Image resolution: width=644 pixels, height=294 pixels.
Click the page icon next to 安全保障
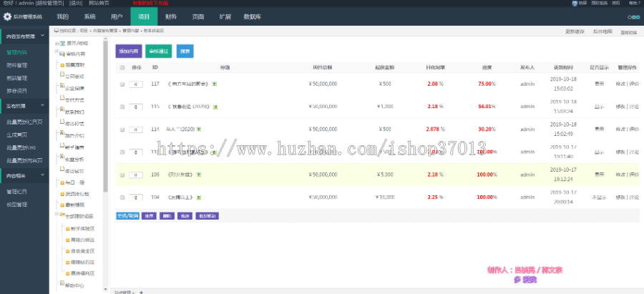pyautogui.click(x=62, y=87)
